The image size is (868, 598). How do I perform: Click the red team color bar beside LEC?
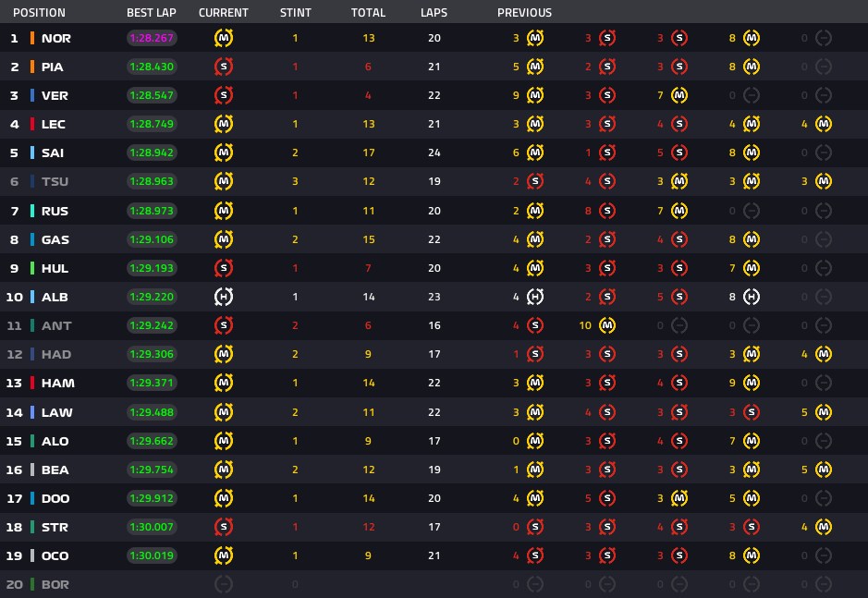pyautogui.click(x=32, y=124)
